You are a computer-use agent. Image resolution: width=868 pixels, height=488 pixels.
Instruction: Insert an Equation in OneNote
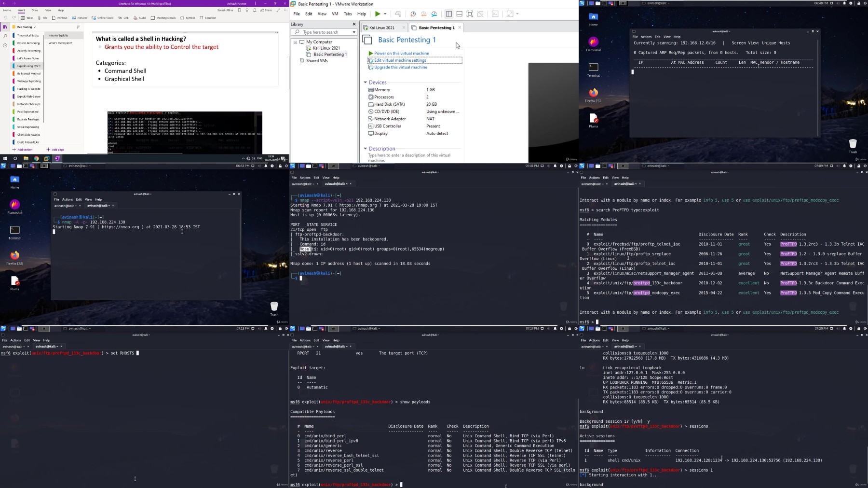coord(208,18)
